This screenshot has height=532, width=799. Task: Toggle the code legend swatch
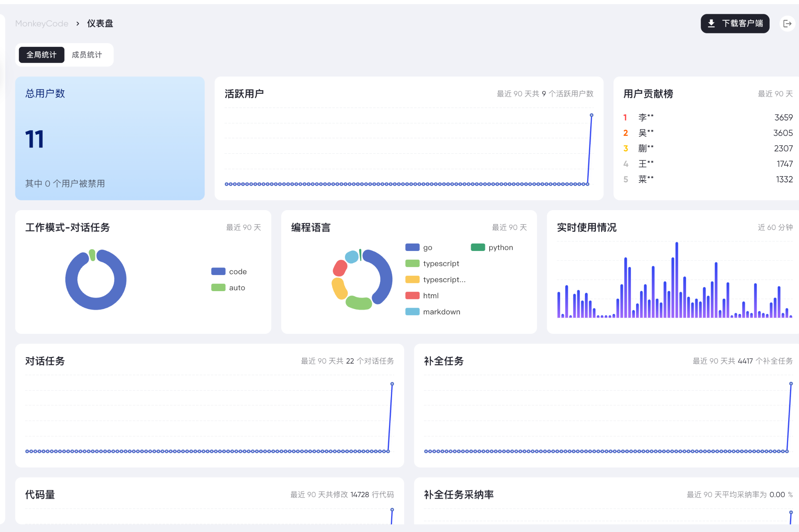click(x=218, y=271)
